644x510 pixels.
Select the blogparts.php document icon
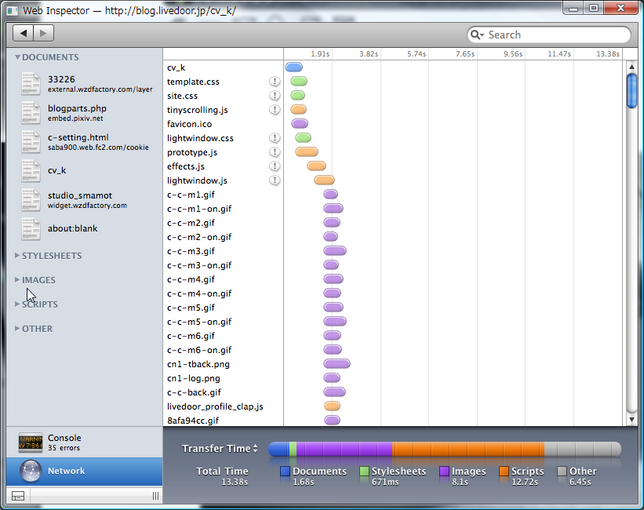31,113
